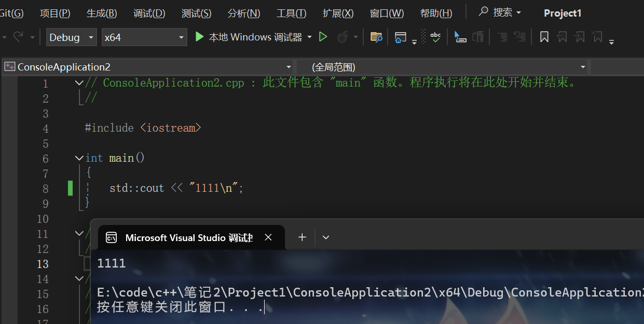
Task: Collapse the main() function fold chevron
Action: (x=79, y=158)
